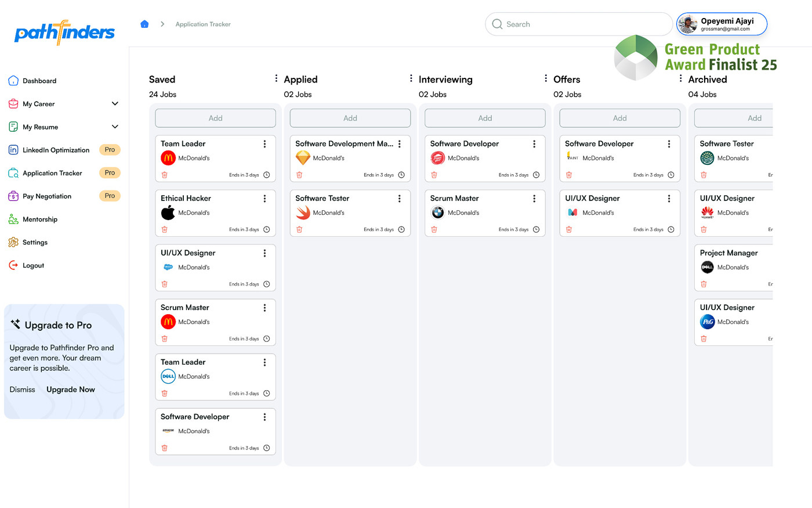Go to LinkedIn Optimization page
This screenshot has height=508, width=812.
coord(56,150)
